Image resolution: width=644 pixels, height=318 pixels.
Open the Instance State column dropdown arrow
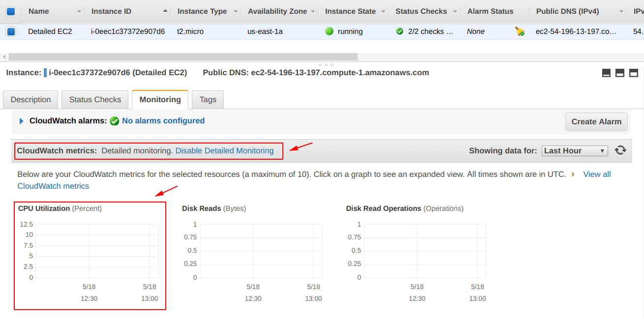point(382,11)
